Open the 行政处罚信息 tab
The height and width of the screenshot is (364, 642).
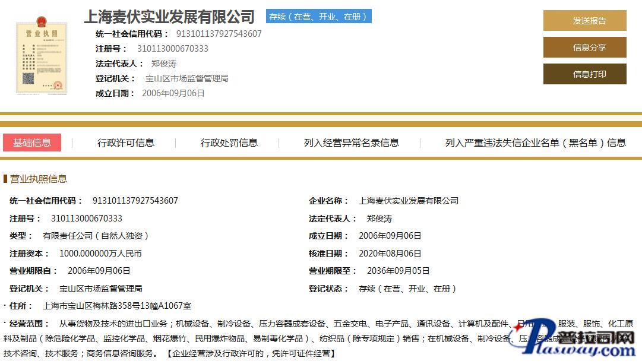tap(229, 143)
